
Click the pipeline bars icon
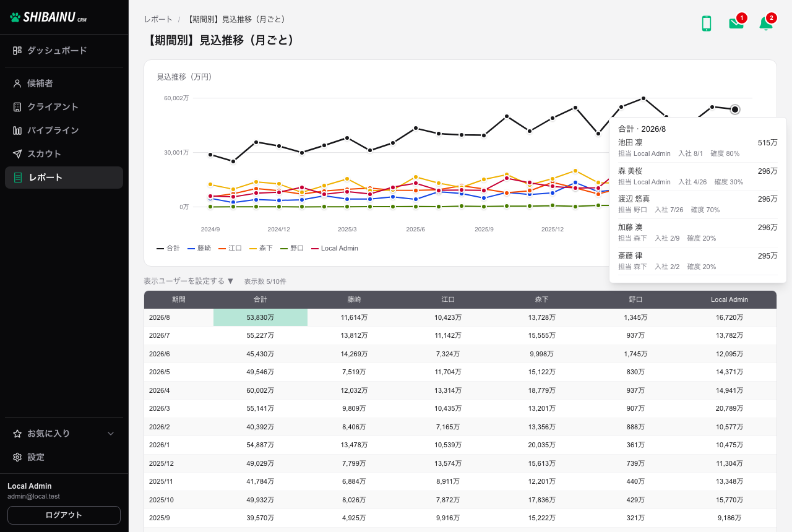[x=17, y=131]
